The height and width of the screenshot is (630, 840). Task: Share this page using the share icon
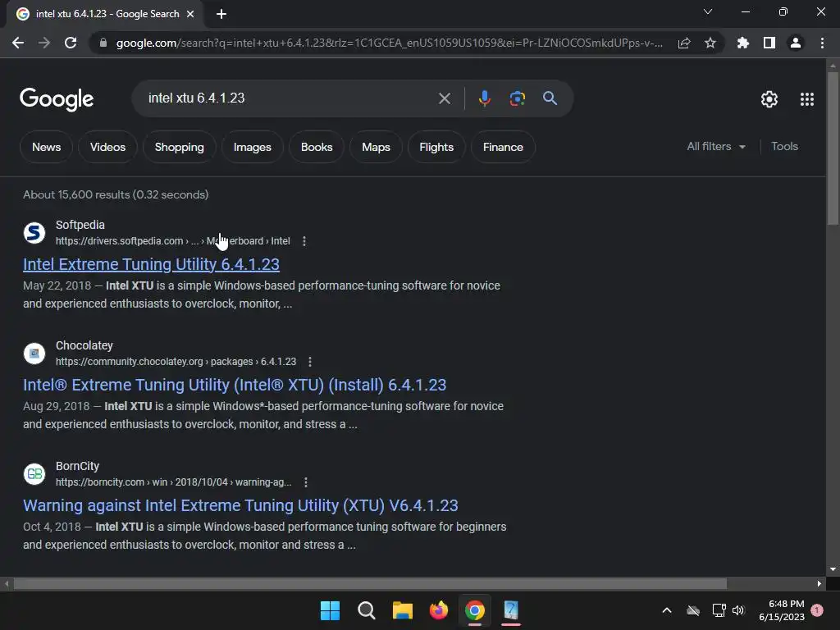click(x=684, y=43)
